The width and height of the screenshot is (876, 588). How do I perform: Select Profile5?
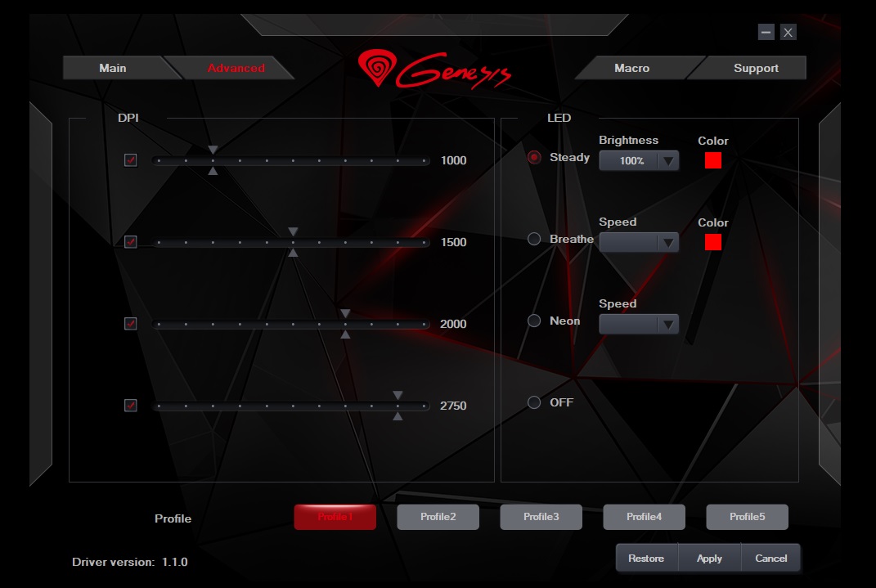(747, 517)
